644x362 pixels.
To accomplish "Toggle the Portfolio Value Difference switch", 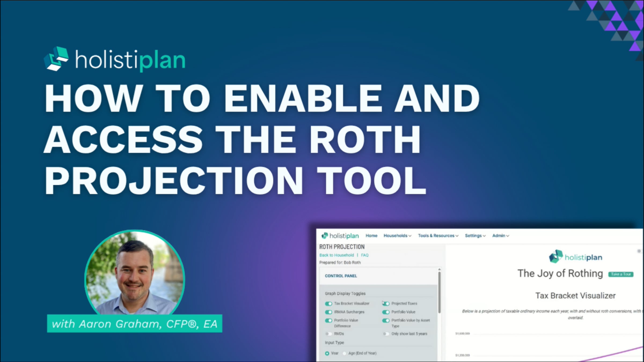I will (x=328, y=320).
